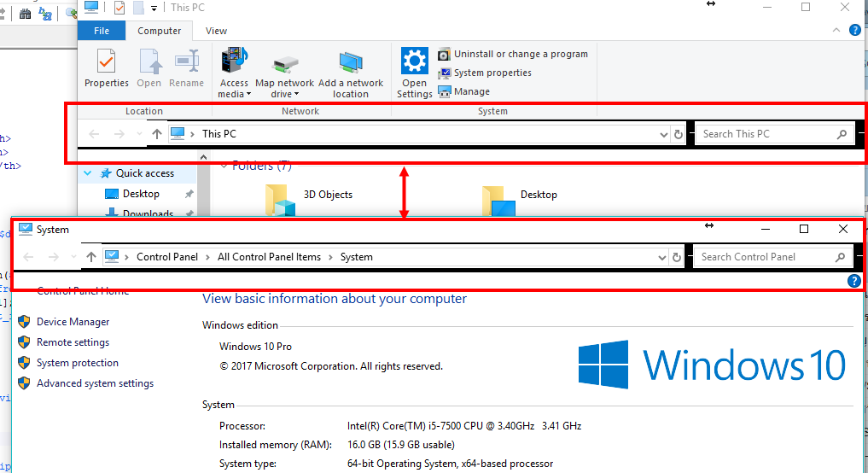
Task: Open recent locations dropdown in This PC
Action: pos(139,134)
